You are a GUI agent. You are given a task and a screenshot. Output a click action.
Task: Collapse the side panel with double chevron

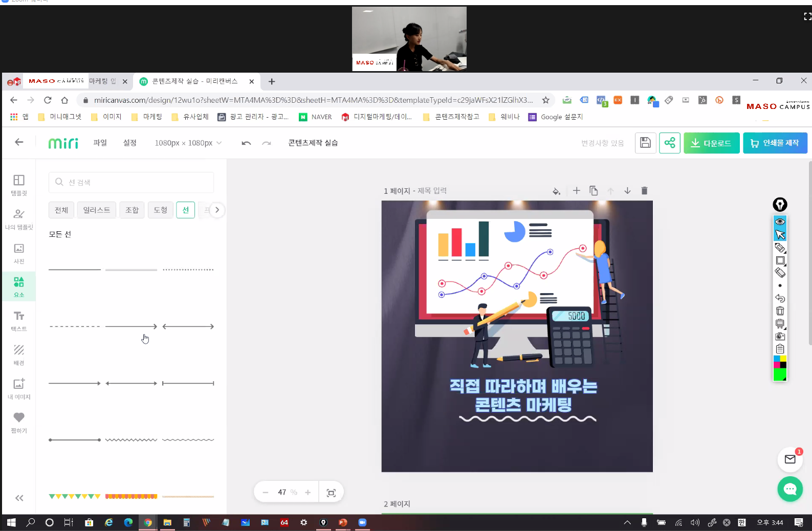(x=19, y=498)
